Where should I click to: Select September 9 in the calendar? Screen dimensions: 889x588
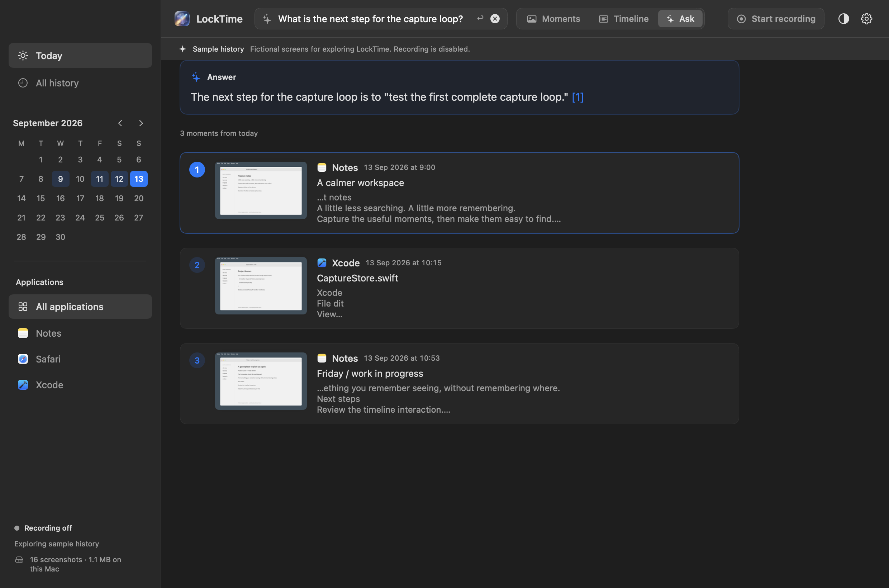pyautogui.click(x=60, y=179)
